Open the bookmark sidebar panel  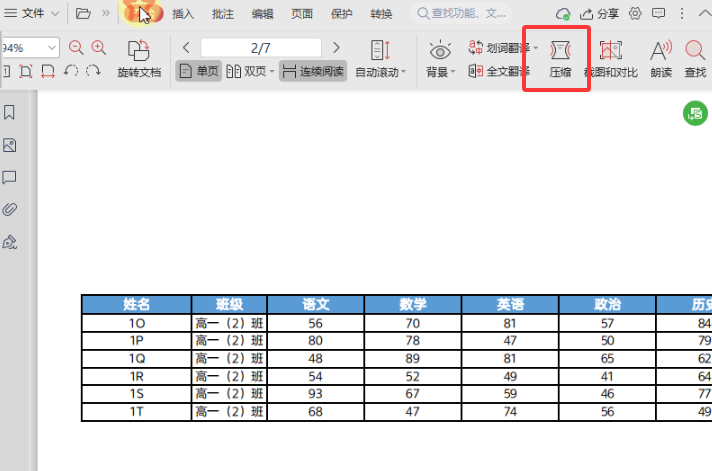(x=9, y=112)
